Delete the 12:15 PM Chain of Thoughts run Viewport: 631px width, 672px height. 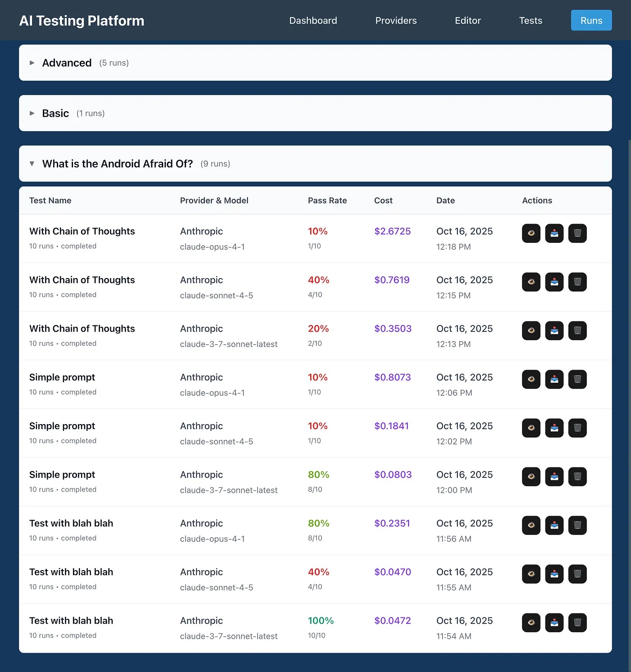[x=577, y=282]
